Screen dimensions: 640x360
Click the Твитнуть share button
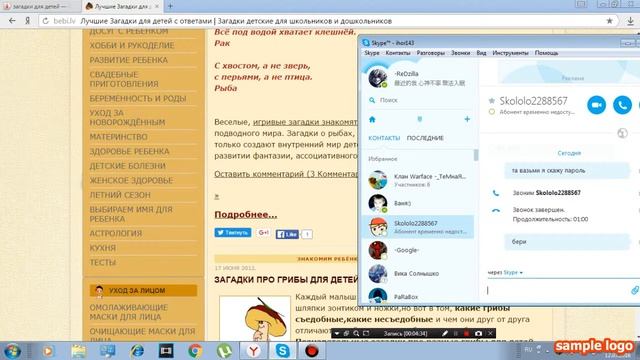(x=233, y=233)
